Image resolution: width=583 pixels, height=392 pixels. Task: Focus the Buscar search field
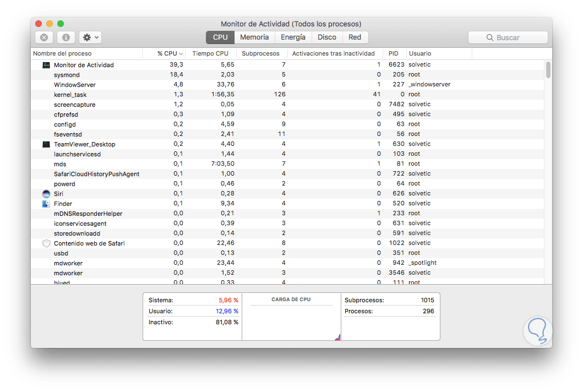pyautogui.click(x=508, y=37)
